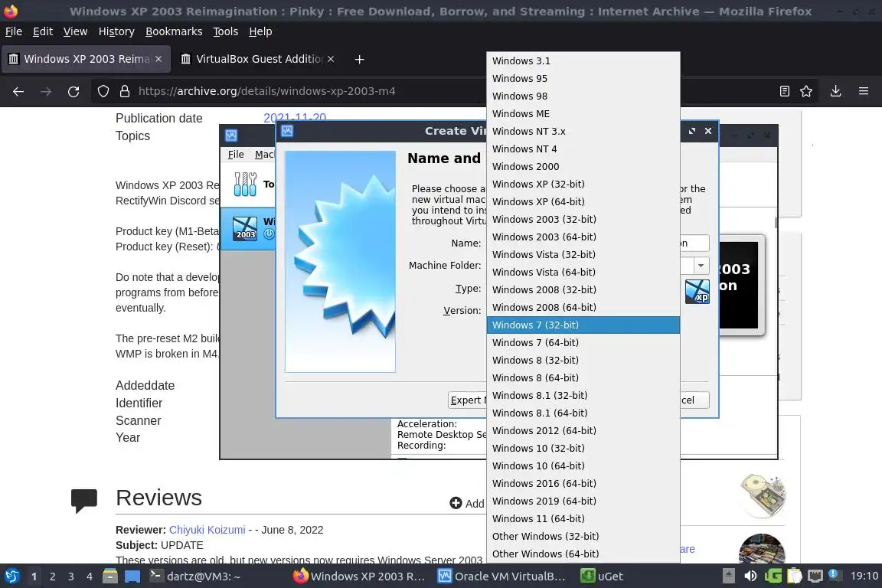882x588 pixels.
Task: Pick Windows ME from version list
Action: (x=583, y=113)
